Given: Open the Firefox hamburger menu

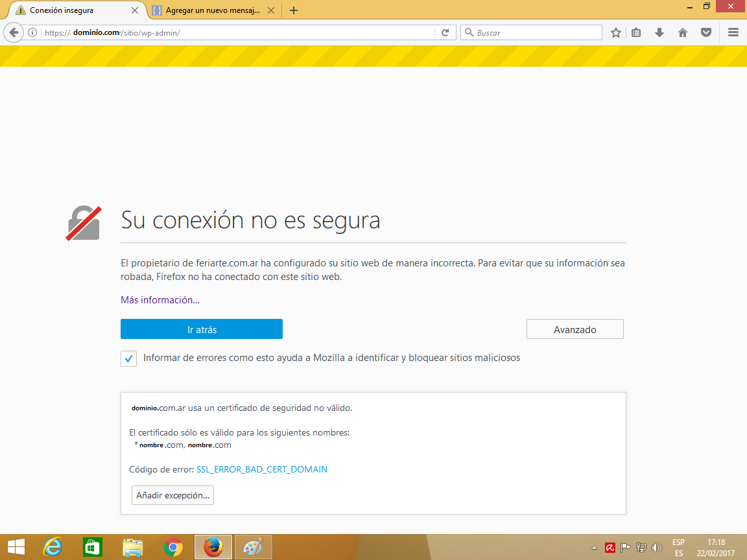Looking at the screenshot, I should point(733,32).
